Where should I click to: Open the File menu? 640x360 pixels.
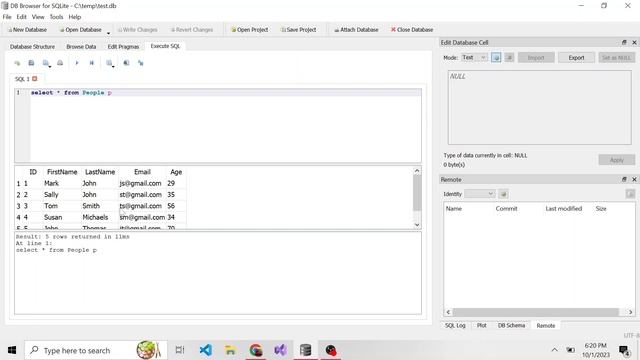coord(7,17)
